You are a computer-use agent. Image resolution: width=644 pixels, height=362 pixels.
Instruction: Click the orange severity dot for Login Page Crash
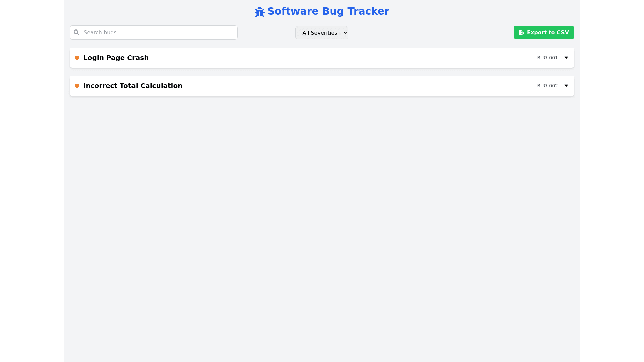point(77,58)
